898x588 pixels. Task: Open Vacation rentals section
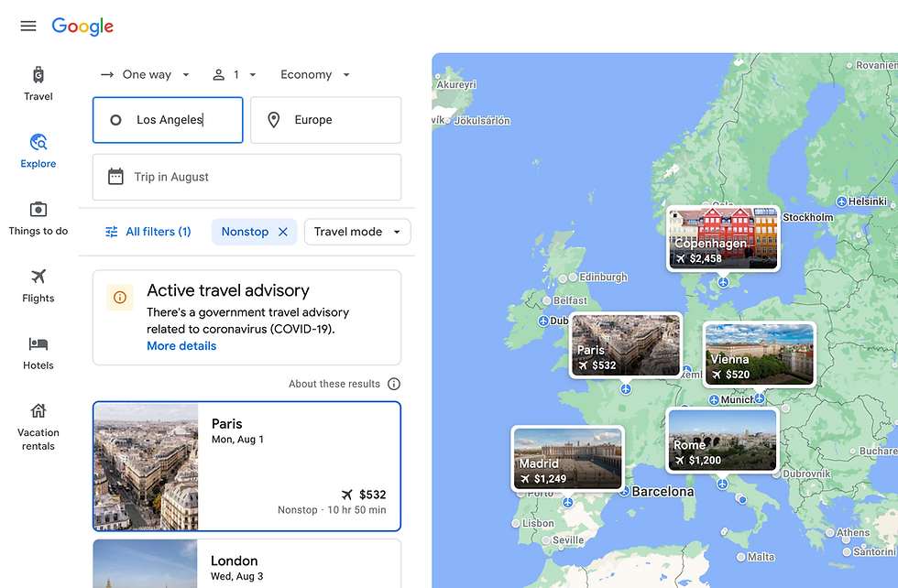tap(38, 427)
